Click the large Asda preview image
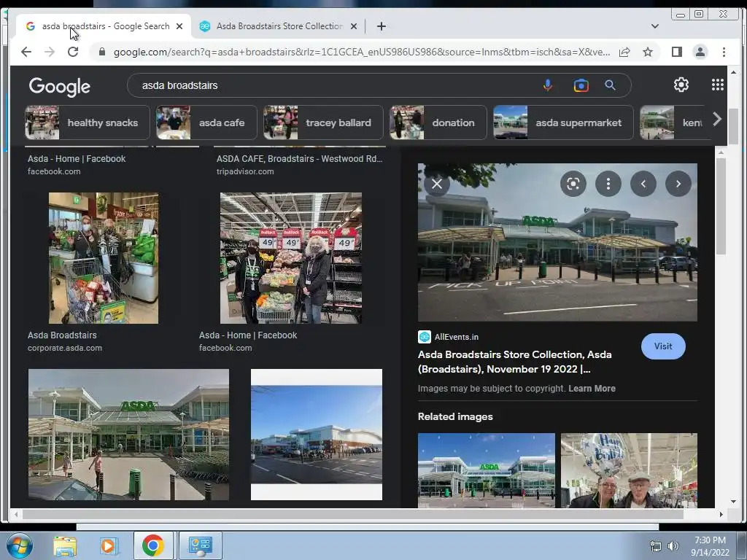 coord(557,242)
